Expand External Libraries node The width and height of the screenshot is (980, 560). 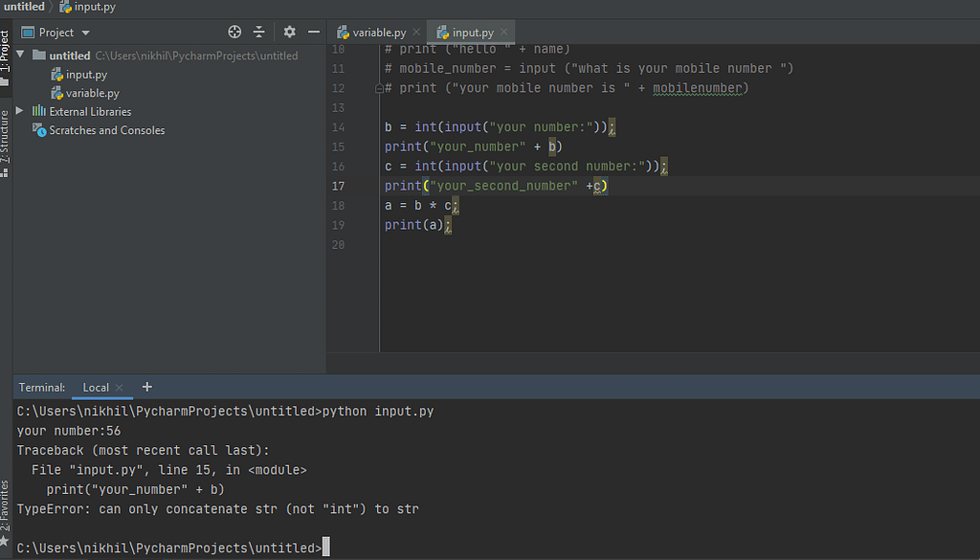pyautogui.click(x=19, y=111)
